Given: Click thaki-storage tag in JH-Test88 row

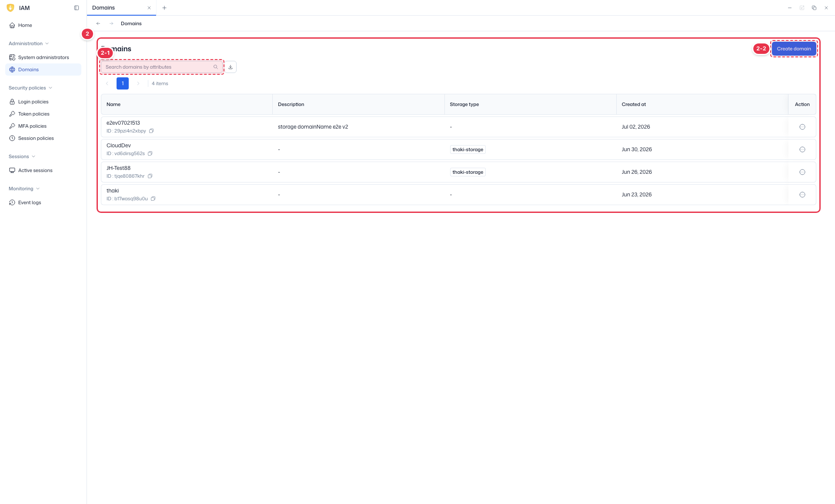Looking at the screenshot, I should [x=468, y=172].
